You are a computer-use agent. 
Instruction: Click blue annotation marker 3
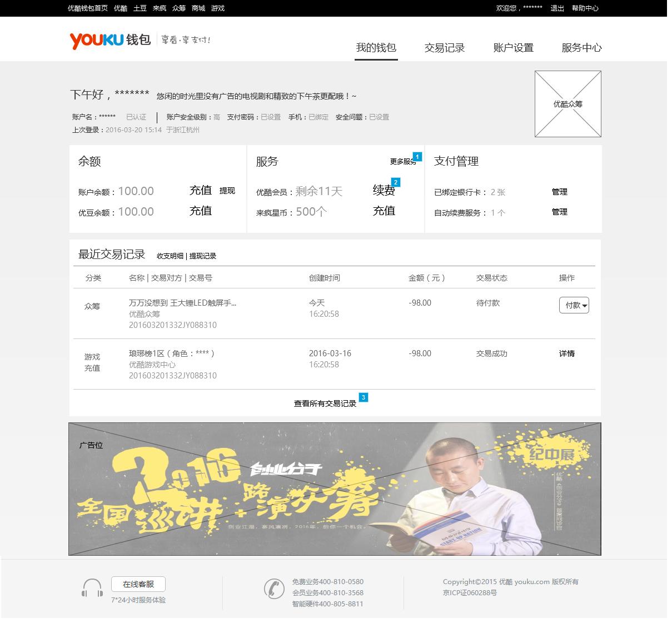tap(363, 397)
